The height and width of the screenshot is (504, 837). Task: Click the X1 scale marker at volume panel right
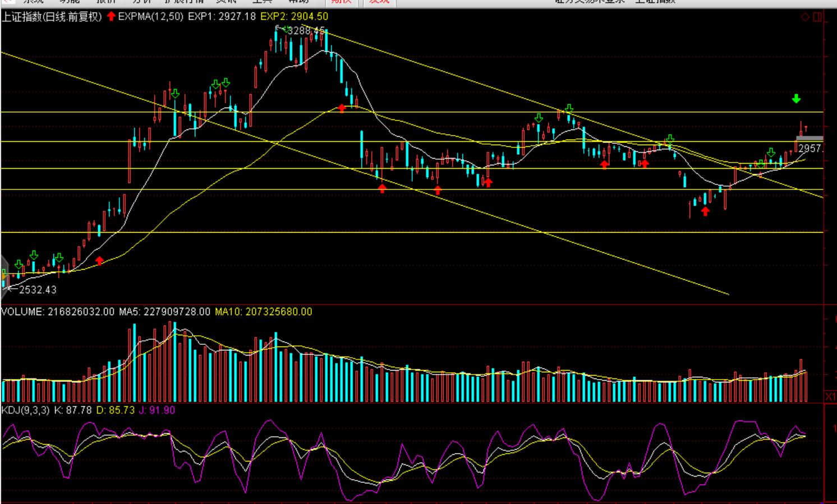[x=830, y=396]
